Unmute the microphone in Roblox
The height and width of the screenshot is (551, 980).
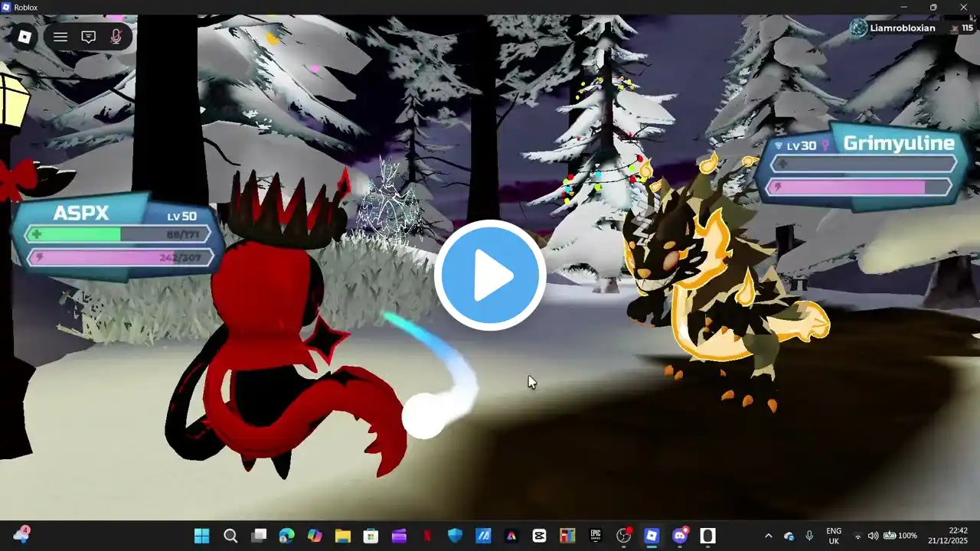[116, 37]
